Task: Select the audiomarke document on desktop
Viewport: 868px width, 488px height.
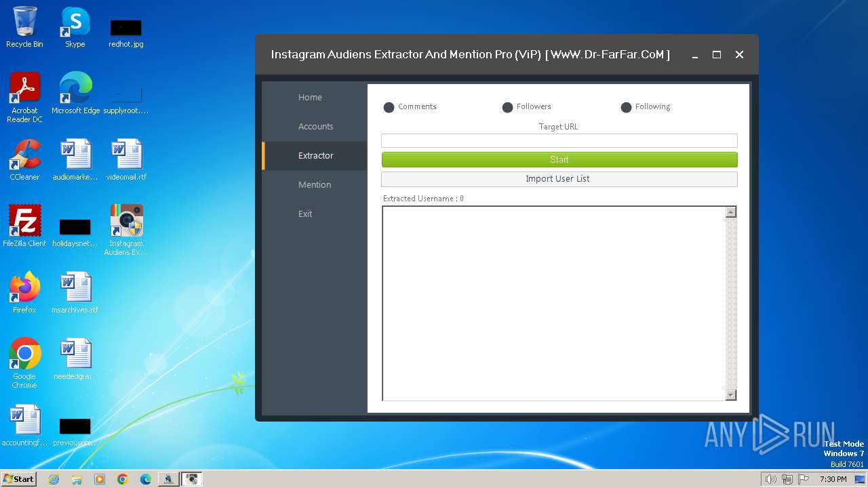Action: coord(75,160)
